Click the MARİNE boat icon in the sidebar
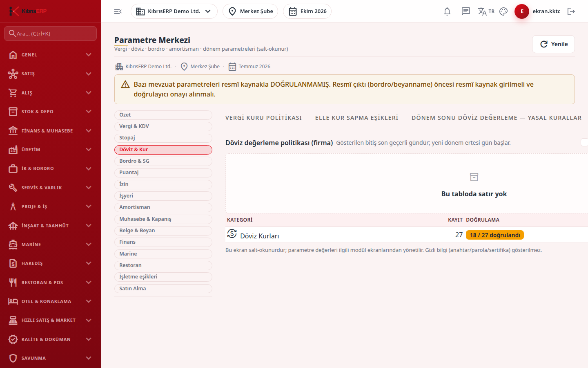This screenshot has width=588, height=368. pyautogui.click(x=13, y=245)
